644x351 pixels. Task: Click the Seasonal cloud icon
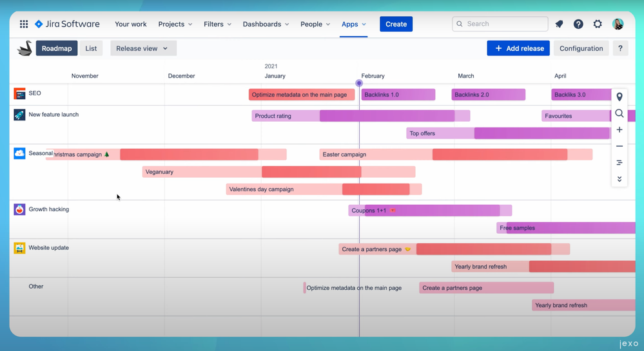(19, 153)
